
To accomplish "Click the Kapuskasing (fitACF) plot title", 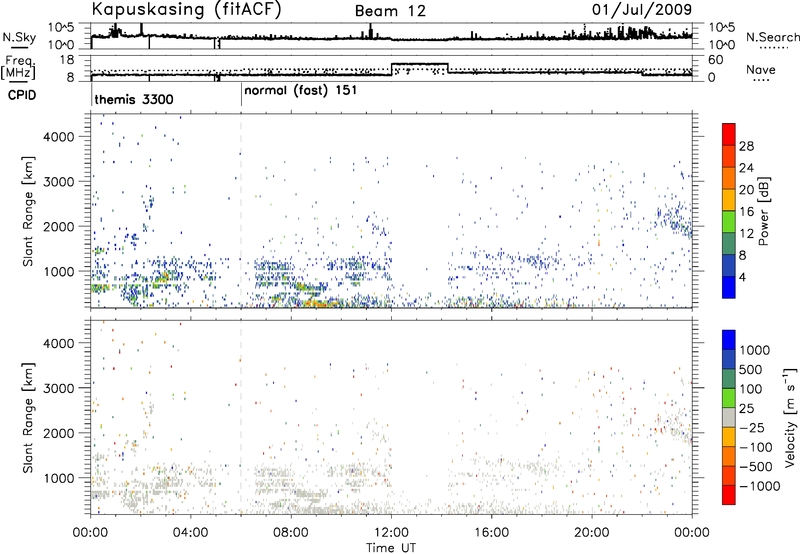I will coord(186,9).
